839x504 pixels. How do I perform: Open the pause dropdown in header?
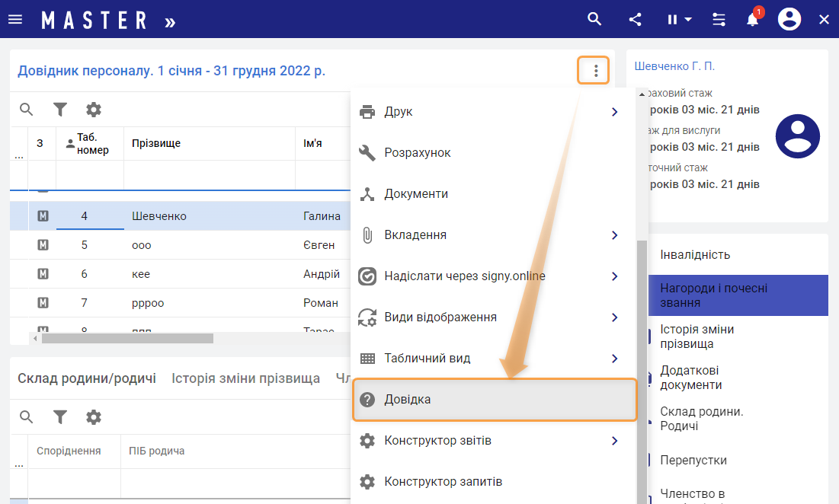pos(679,20)
